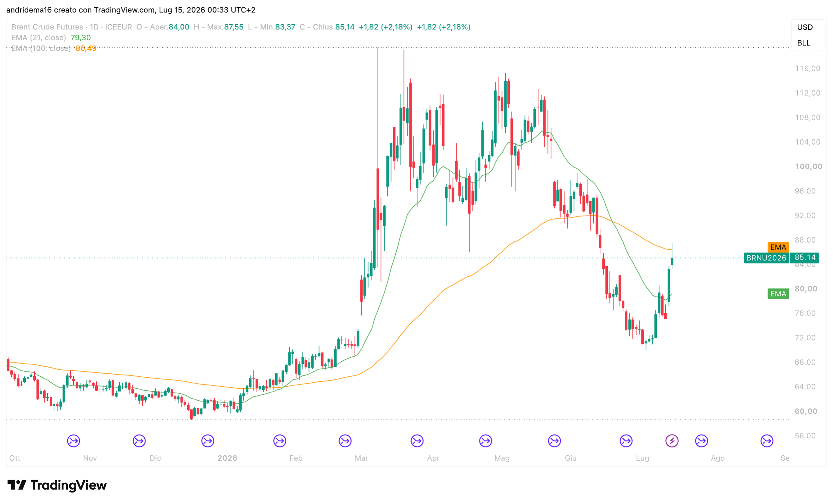Click the 72,00 price axis label

pos(805,338)
